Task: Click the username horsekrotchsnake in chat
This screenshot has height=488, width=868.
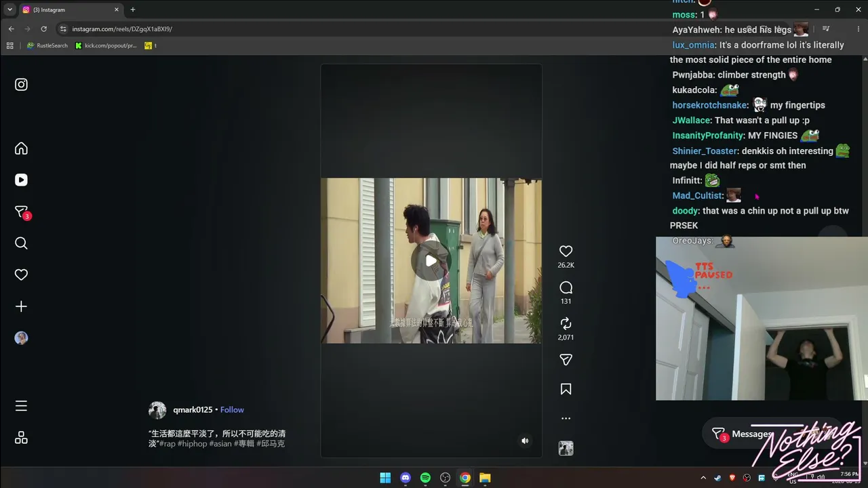Action: pyautogui.click(x=710, y=105)
